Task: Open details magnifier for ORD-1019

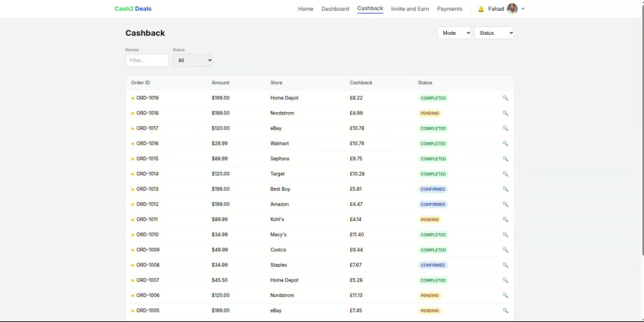Action: (505, 98)
